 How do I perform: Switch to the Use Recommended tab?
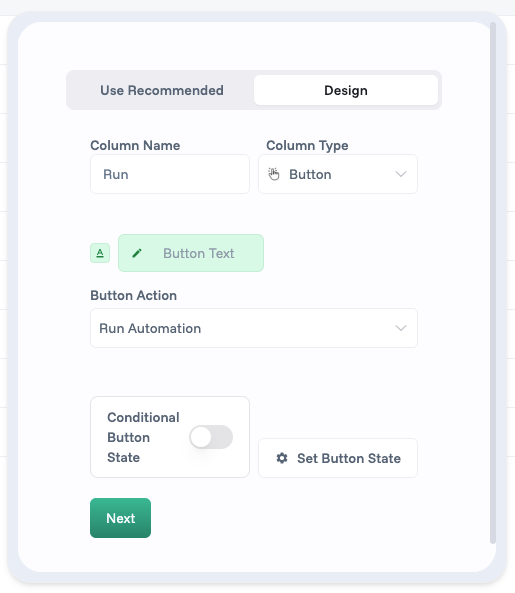point(162,90)
